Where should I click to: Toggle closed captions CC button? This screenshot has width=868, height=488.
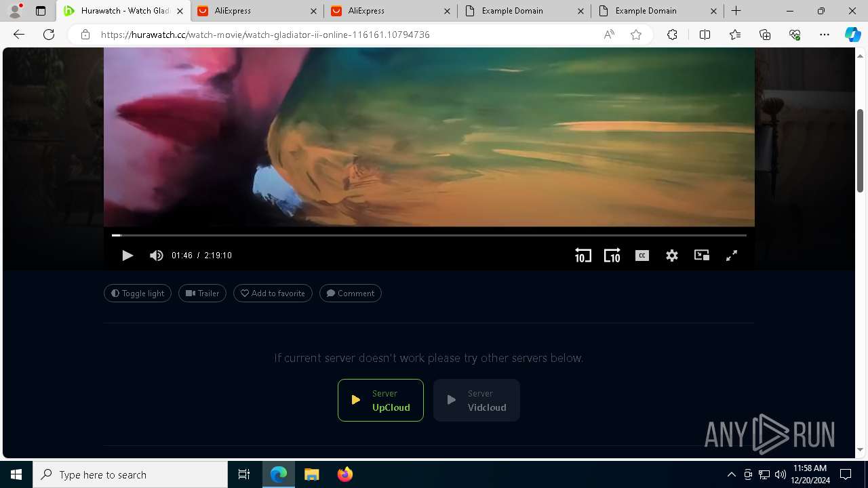pyautogui.click(x=642, y=256)
